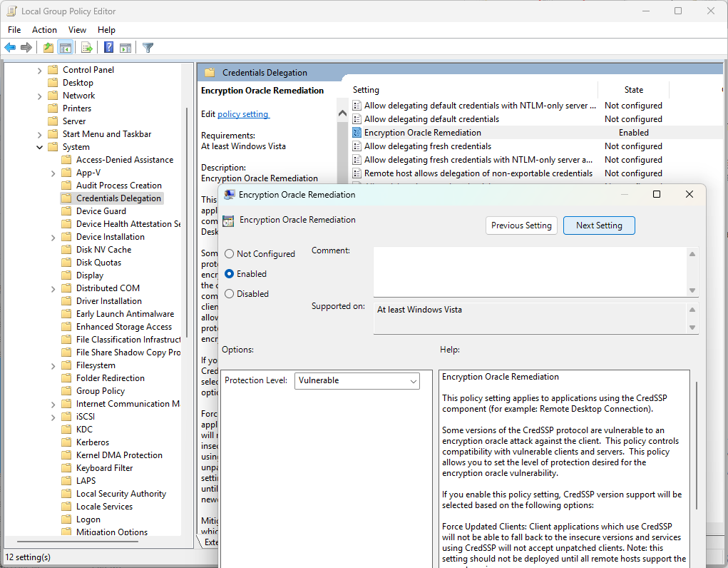Click the Previous Setting button

point(521,225)
